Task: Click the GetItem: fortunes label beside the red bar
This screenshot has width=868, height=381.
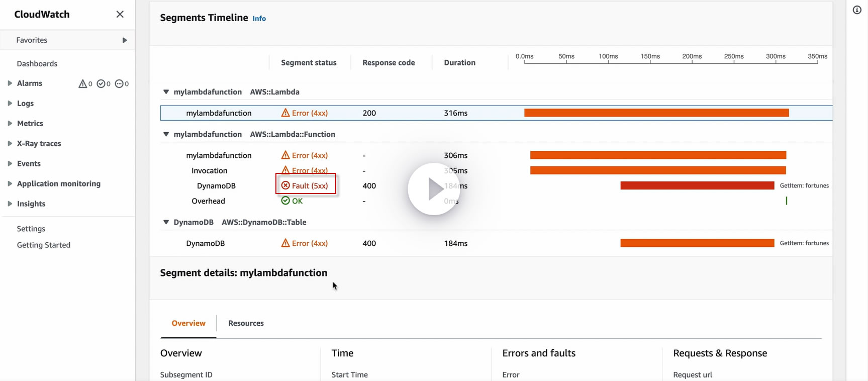Action: (x=804, y=185)
